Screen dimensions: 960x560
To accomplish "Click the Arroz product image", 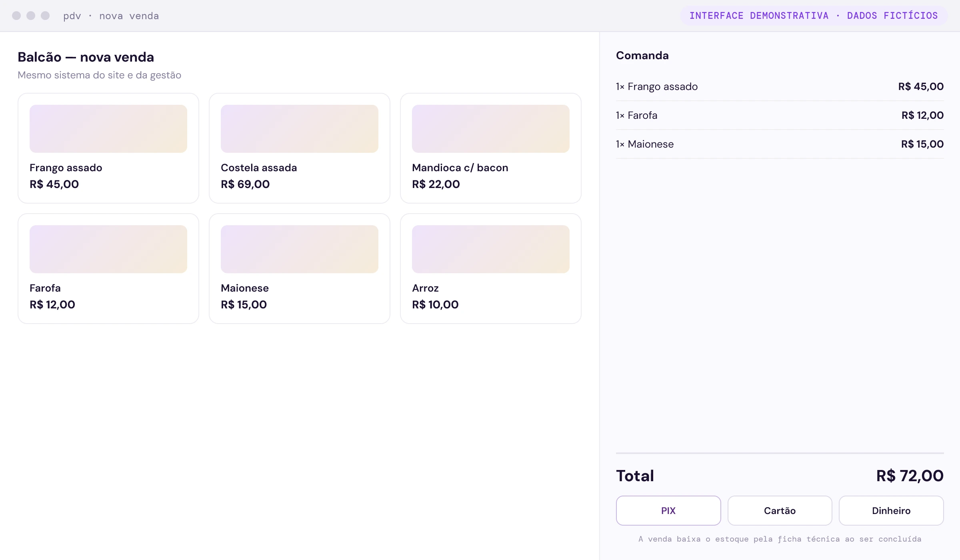I will [491, 249].
